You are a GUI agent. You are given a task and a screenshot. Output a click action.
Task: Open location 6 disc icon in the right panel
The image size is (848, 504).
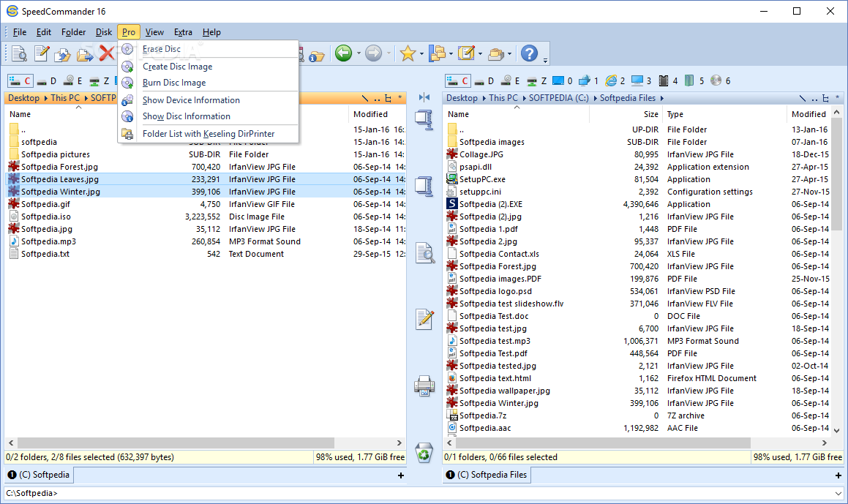pyautogui.click(x=721, y=80)
